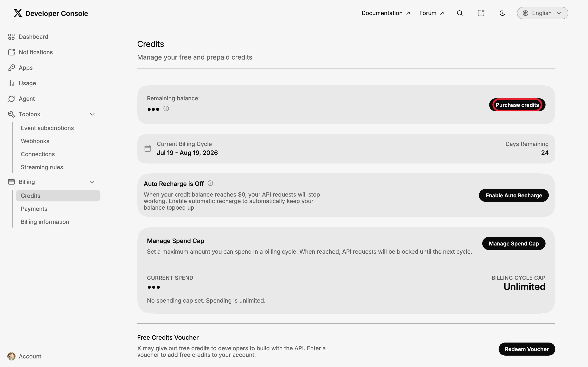Image resolution: width=588 pixels, height=367 pixels.
Task: Collapse the Billing section chevron
Action: pyautogui.click(x=92, y=182)
